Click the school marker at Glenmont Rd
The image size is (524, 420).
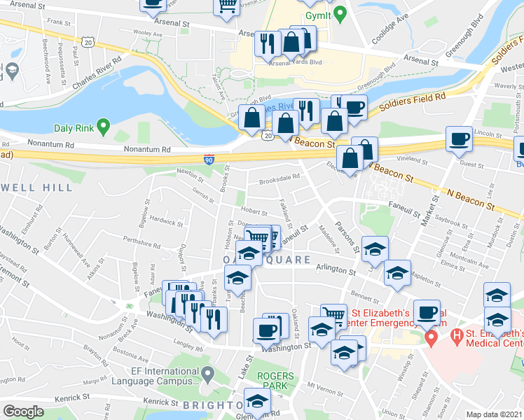(257, 403)
